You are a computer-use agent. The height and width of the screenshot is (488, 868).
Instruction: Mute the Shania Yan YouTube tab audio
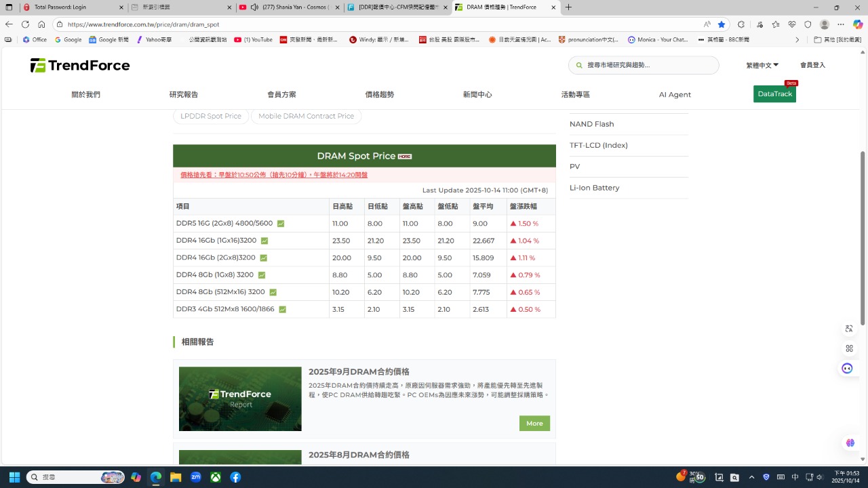[x=254, y=7]
